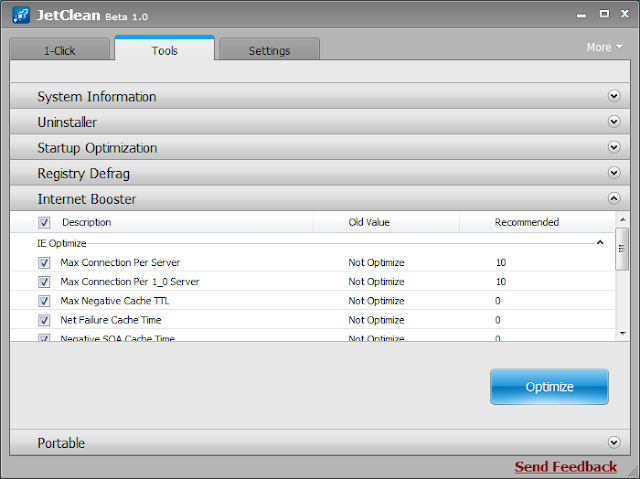Viewport: 640px width, 479px height.
Task: Maximize the JetClean window
Action: [x=604, y=14]
